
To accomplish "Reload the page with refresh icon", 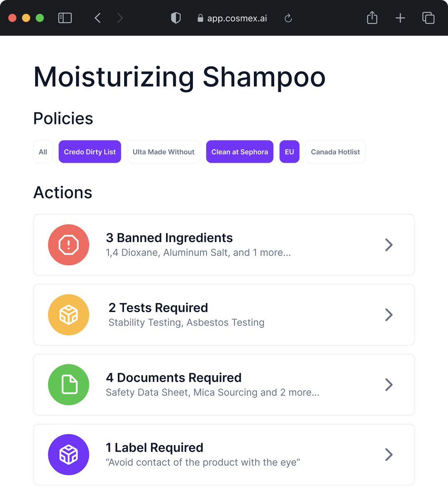I will (288, 18).
